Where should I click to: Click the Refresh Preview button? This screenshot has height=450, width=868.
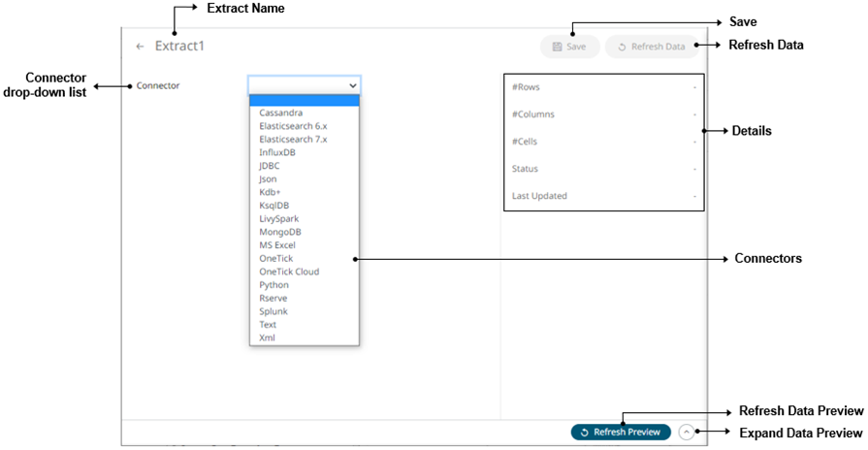(x=621, y=432)
